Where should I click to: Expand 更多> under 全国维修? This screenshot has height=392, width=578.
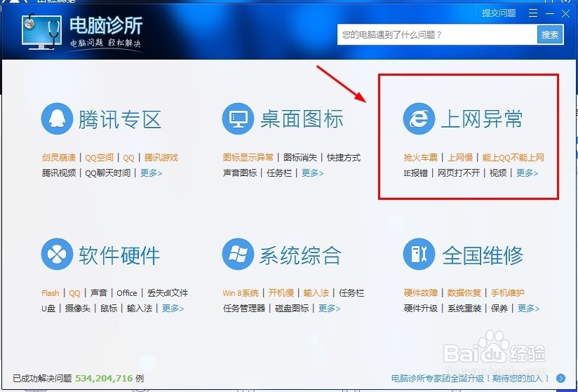[x=529, y=308]
